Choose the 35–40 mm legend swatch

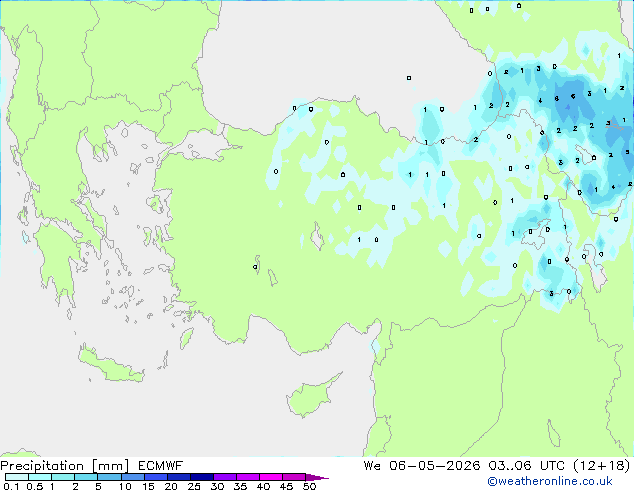point(247,477)
